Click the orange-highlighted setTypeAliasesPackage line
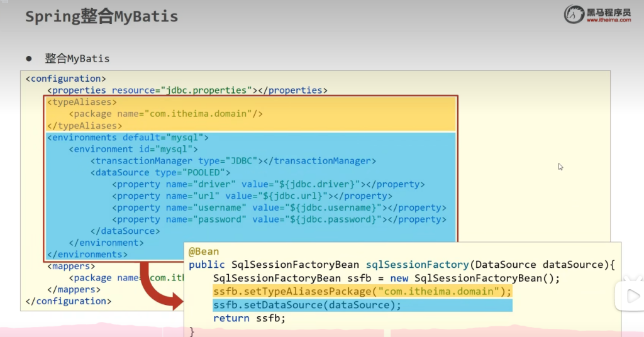This screenshot has width=644, height=337. click(x=363, y=291)
